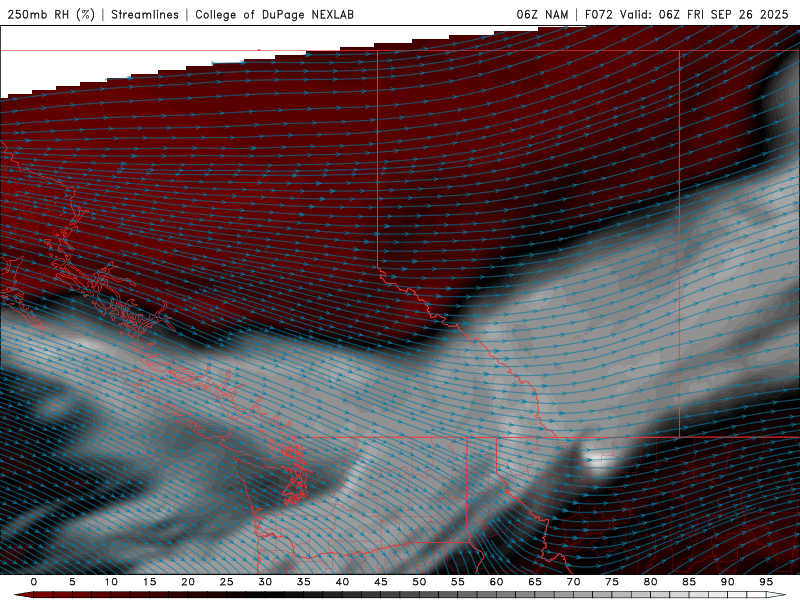Click "College of DuPage NEXLAB" text
800x600 pixels.
pos(274,14)
